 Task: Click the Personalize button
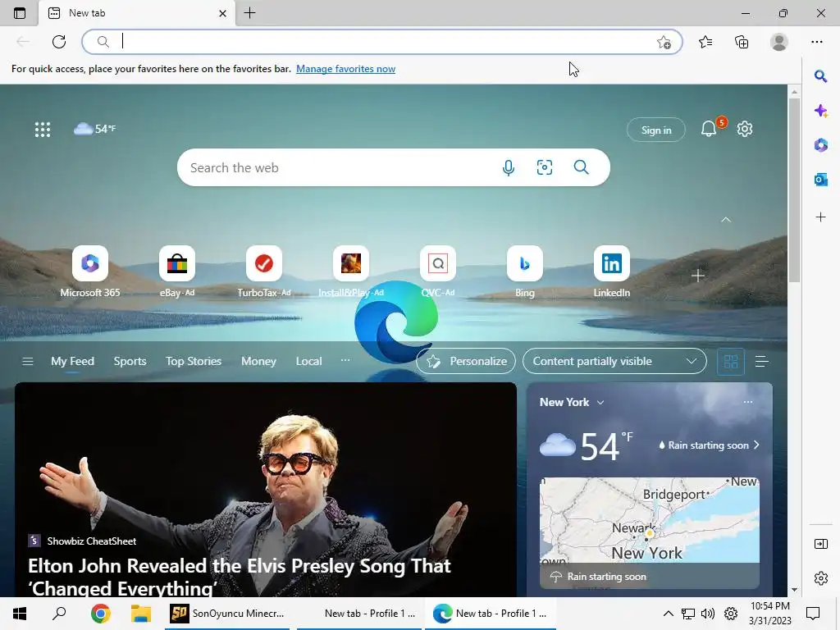466,361
